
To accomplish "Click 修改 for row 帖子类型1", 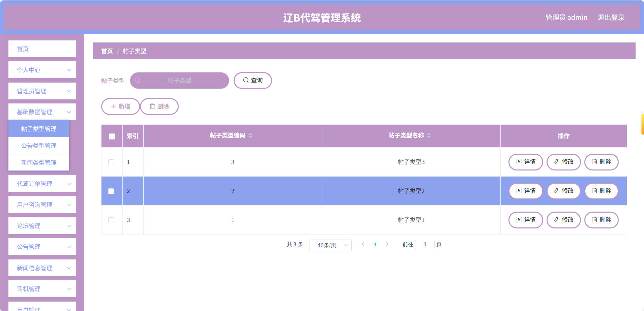I will pyautogui.click(x=564, y=220).
